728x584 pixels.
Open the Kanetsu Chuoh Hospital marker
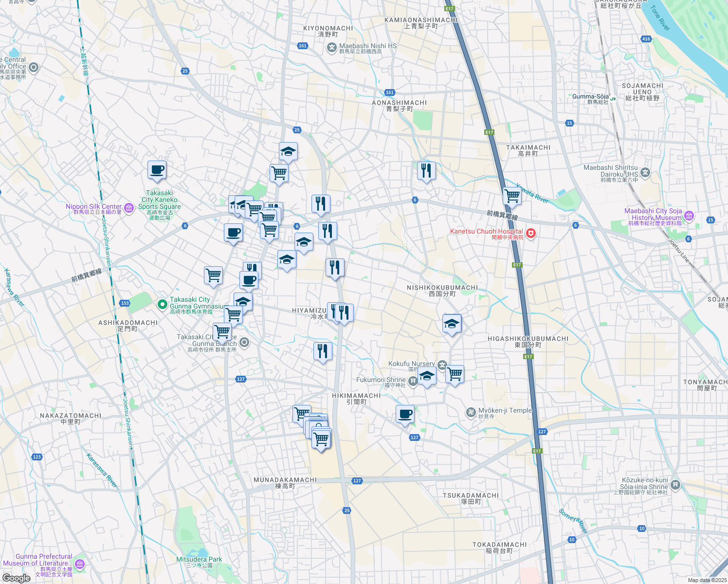[x=530, y=233]
